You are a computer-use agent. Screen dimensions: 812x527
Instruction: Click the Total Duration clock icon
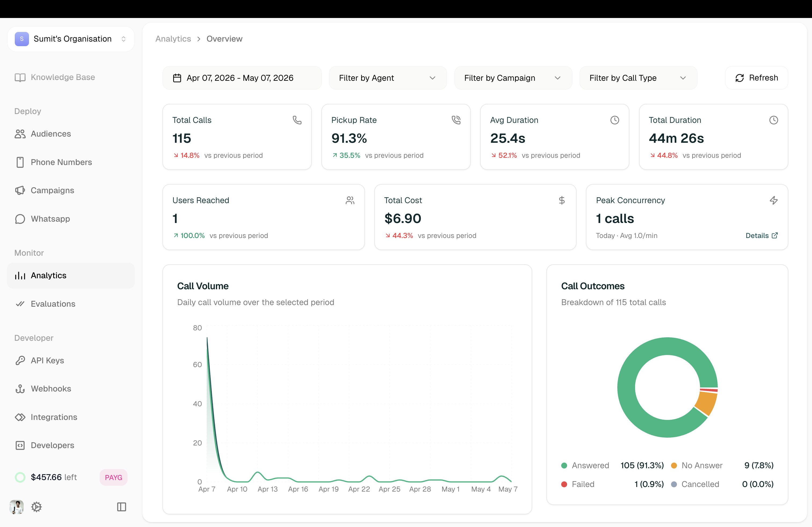point(774,120)
